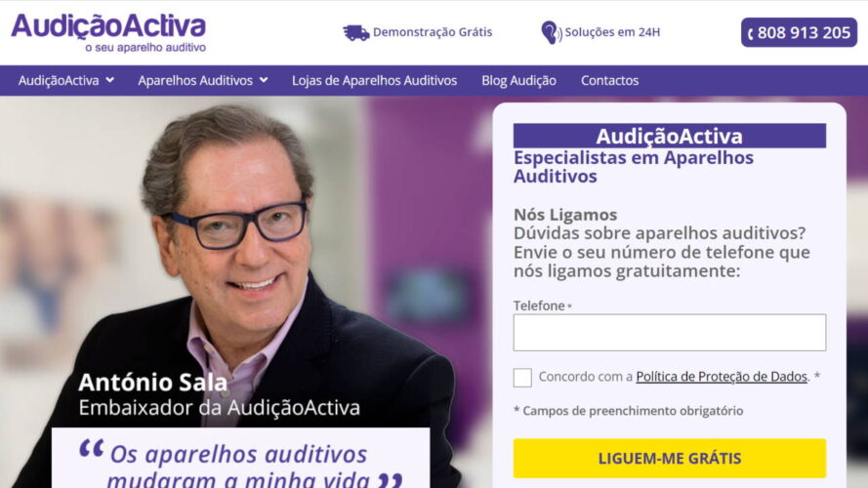Click the phone icon in the number button
The width and height of the screenshot is (868, 488).
(x=751, y=34)
